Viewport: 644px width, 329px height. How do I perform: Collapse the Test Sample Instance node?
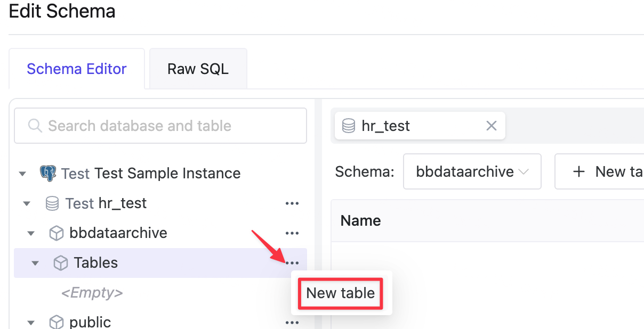(x=22, y=174)
